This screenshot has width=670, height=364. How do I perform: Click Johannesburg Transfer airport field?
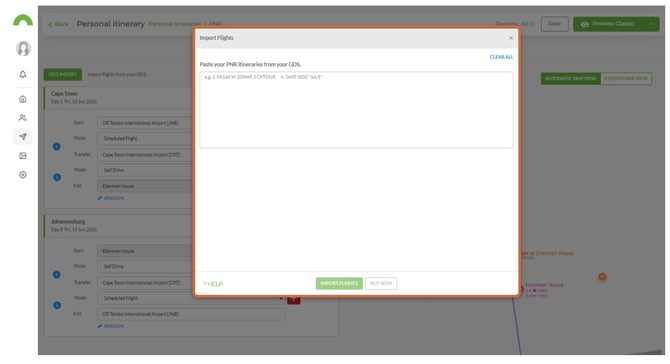point(144,283)
